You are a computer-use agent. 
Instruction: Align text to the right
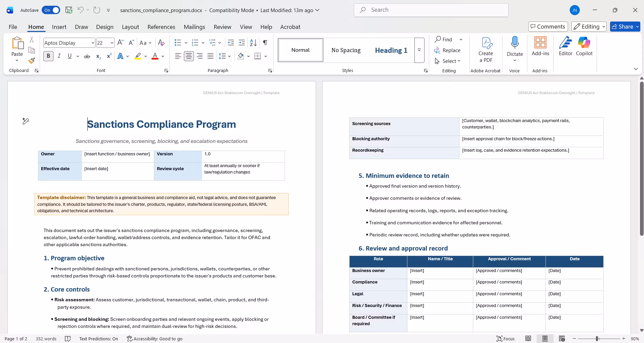pos(200,56)
